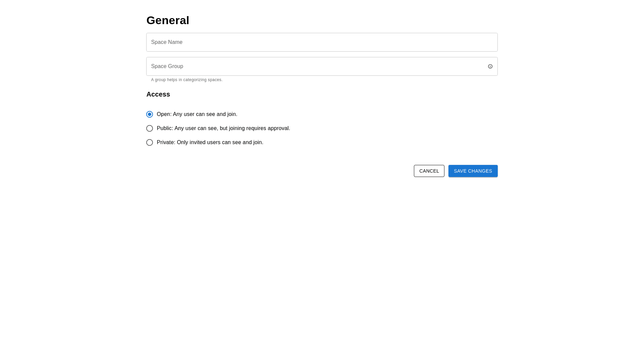Click the General page heading
644x362 pixels.
tap(168, 20)
